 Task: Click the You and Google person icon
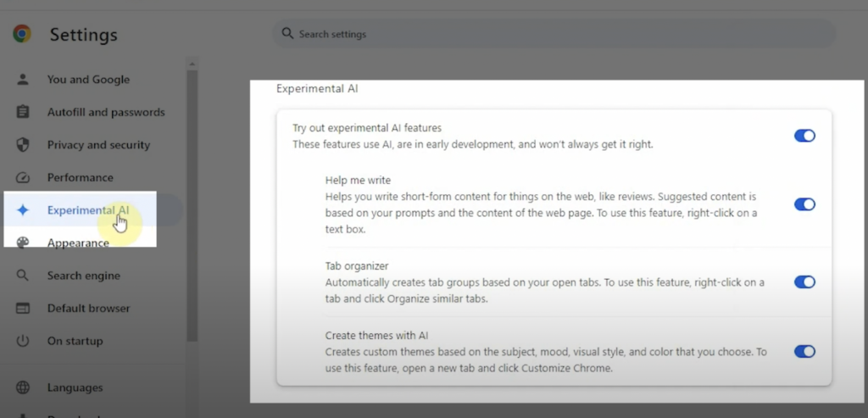point(23,80)
